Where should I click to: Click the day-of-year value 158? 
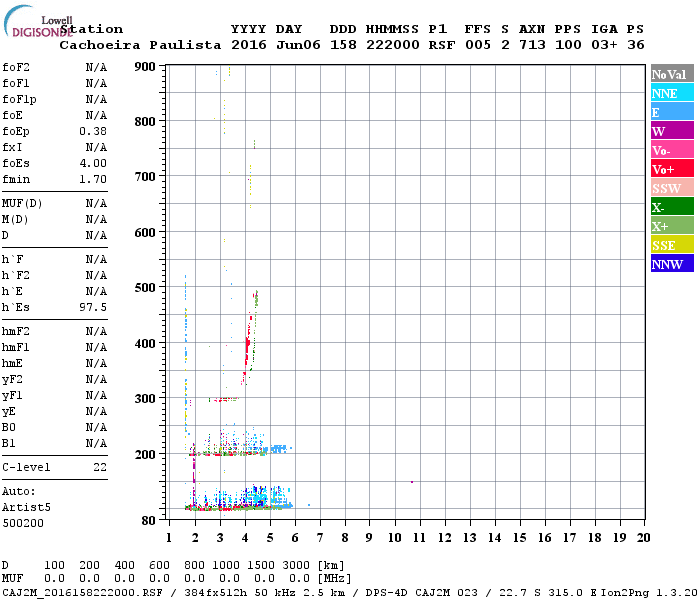[343, 45]
